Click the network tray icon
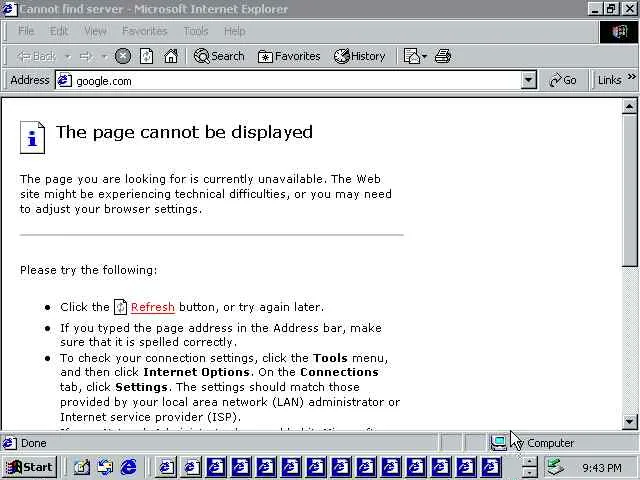 (556, 467)
